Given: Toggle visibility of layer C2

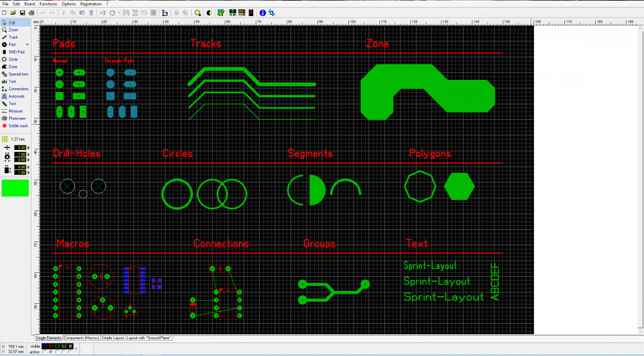Looking at the screenshot, I should coord(57,346).
